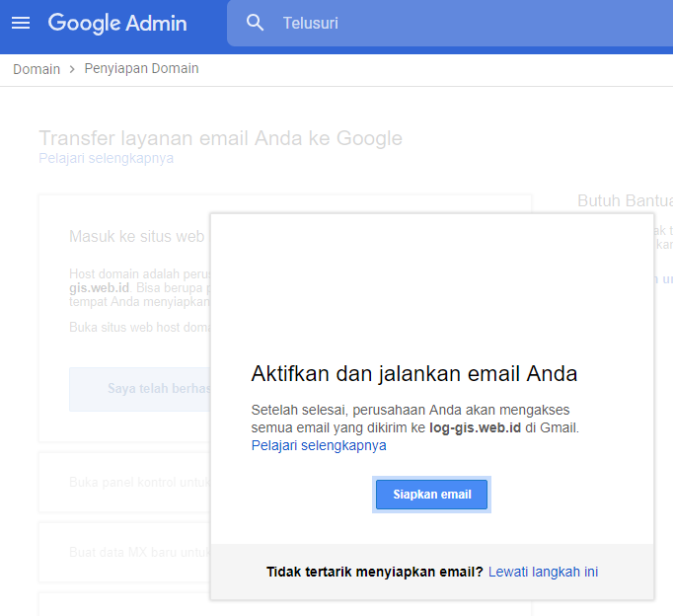This screenshot has height=616, width=673.
Task: Click the Siapkan email button
Action: pyautogui.click(x=431, y=495)
